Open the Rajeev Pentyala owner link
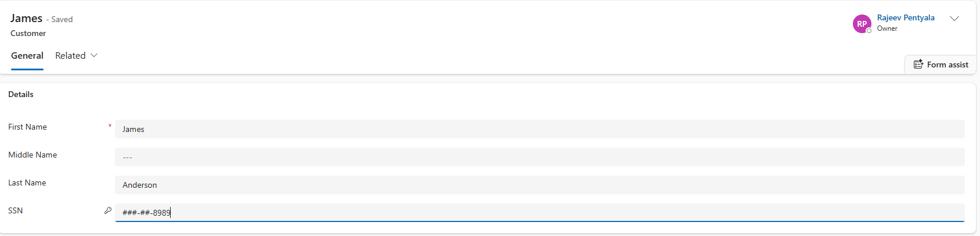 (906, 18)
